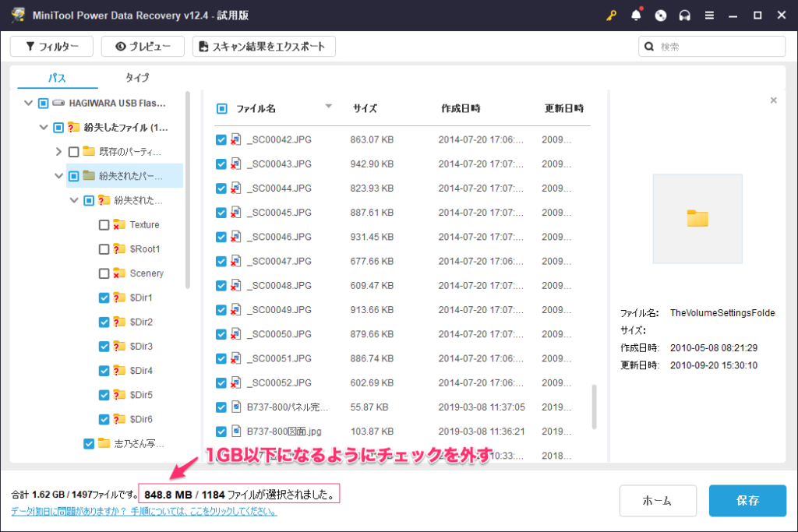Image resolution: width=798 pixels, height=532 pixels.
Task: Close the preview panel with X icon
Action: pos(773,100)
